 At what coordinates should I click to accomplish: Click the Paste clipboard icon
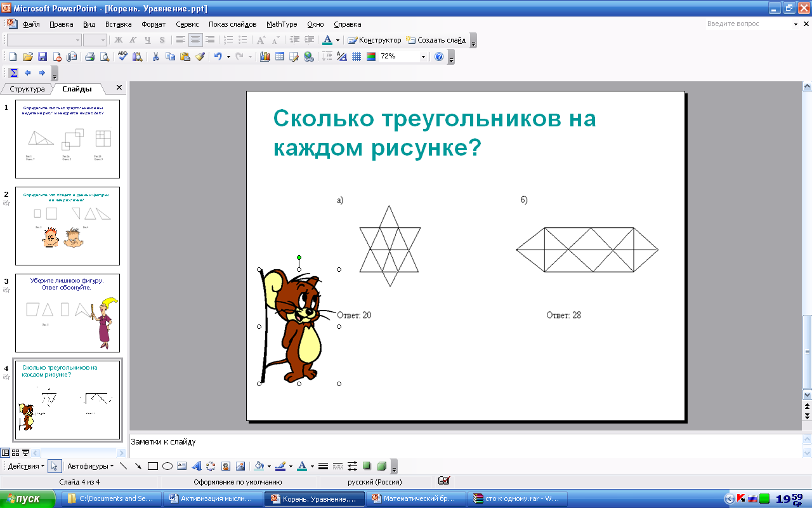tap(185, 57)
